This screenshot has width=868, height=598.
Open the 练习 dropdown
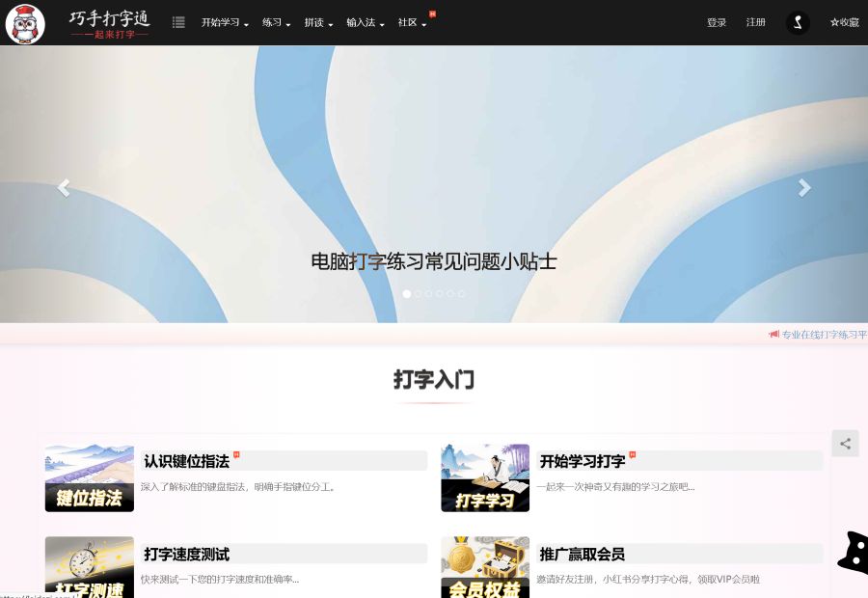273,22
